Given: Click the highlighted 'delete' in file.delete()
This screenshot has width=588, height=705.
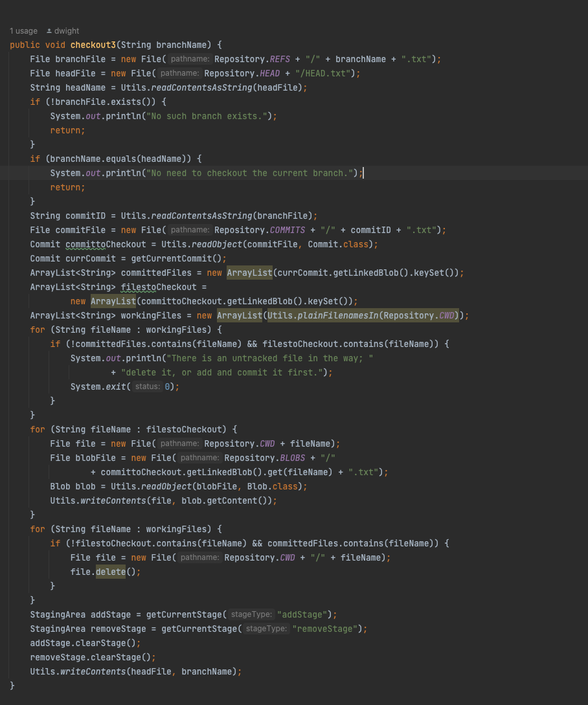Looking at the screenshot, I should [111, 572].
